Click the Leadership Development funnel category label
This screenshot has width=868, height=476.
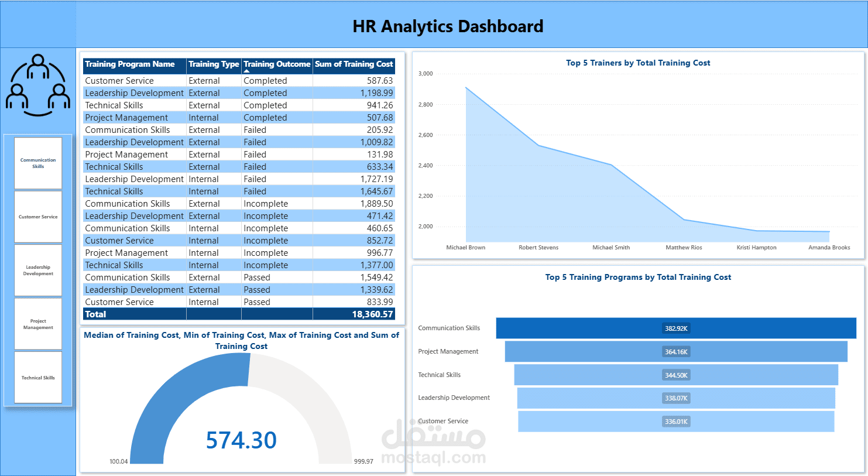click(x=454, y=398)
